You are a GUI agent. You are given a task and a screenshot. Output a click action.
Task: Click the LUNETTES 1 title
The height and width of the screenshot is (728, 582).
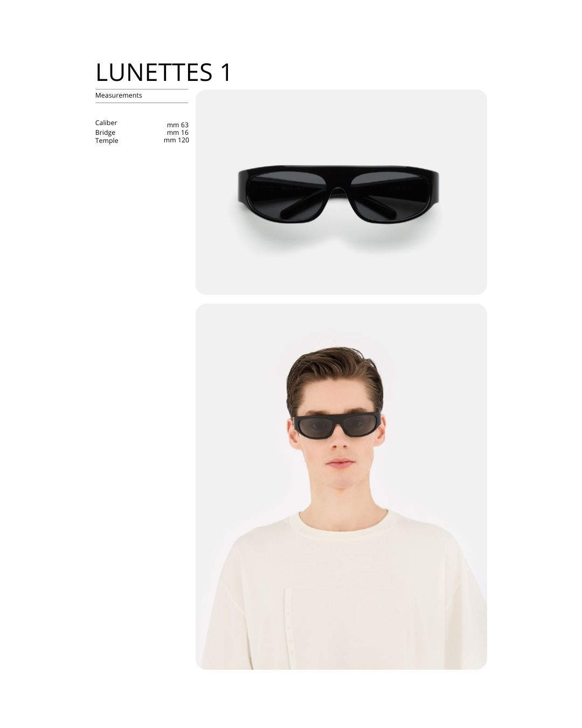pyautogui.click(x=163, y=72)
